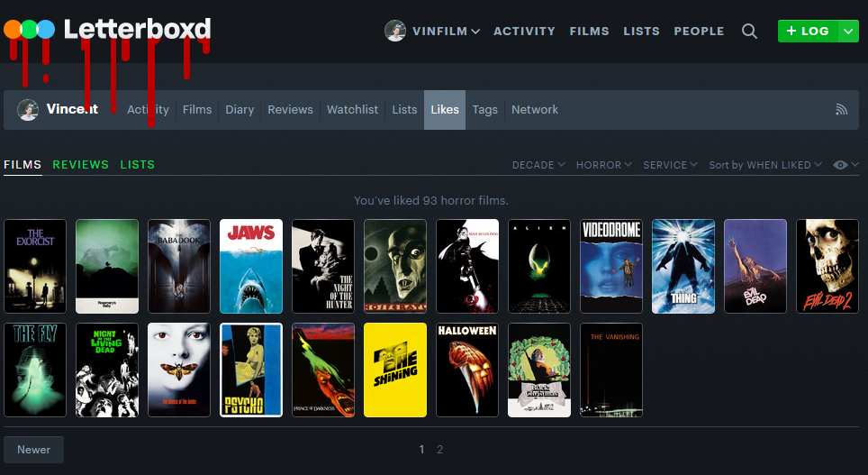Open the Psycho poster
Viewport: 868px width, 475px height.
tap(251, 370)
